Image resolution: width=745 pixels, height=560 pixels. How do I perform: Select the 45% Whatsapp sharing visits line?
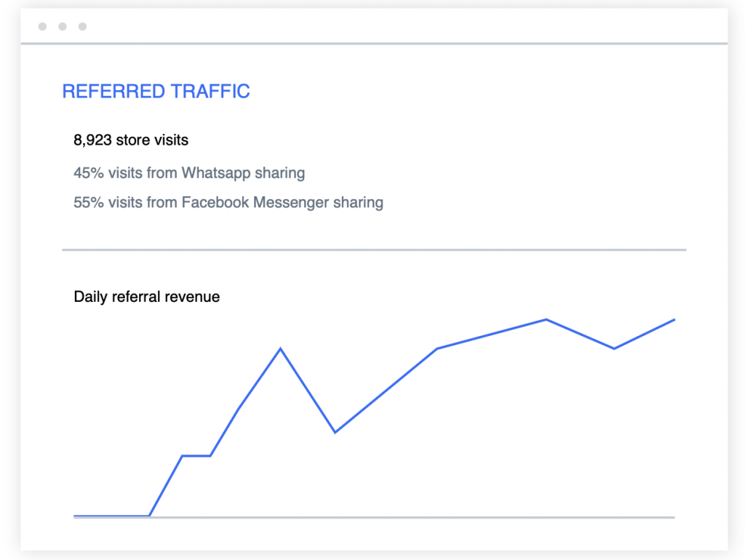tap(189, 173)
